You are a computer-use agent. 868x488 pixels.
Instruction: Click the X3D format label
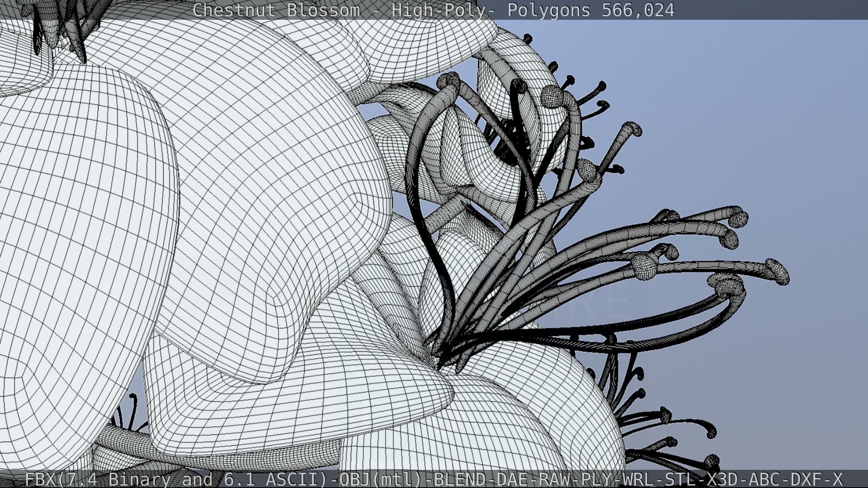click(723, 480)
